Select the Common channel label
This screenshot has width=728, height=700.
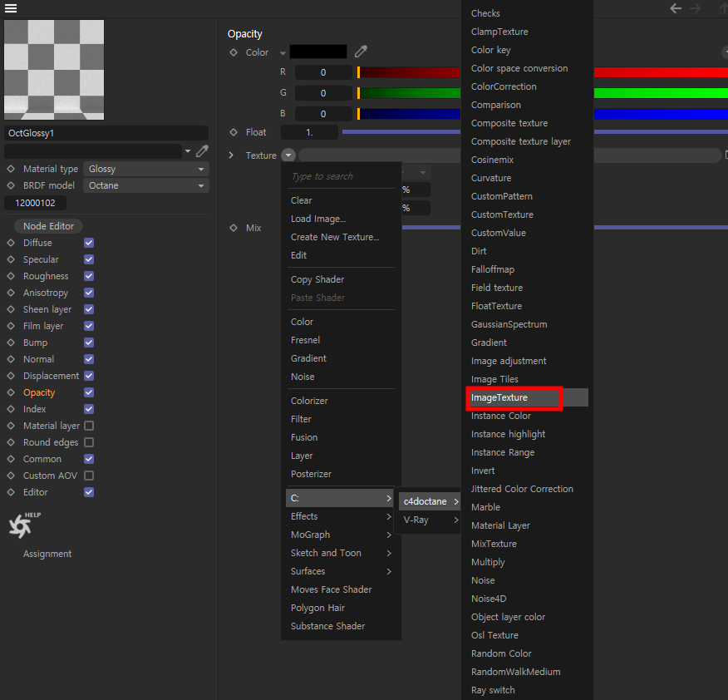pyautogui.click(x=42, y=459)
